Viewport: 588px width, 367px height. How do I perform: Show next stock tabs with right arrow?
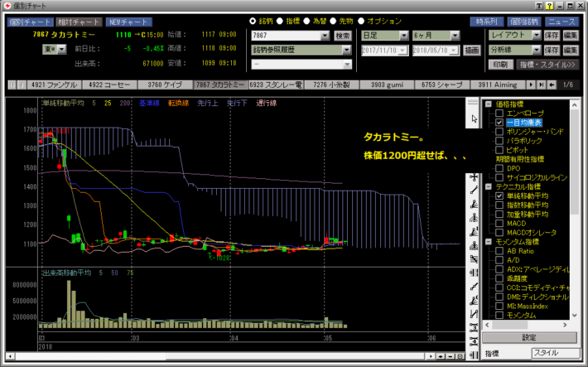click(x=531, y=85)
